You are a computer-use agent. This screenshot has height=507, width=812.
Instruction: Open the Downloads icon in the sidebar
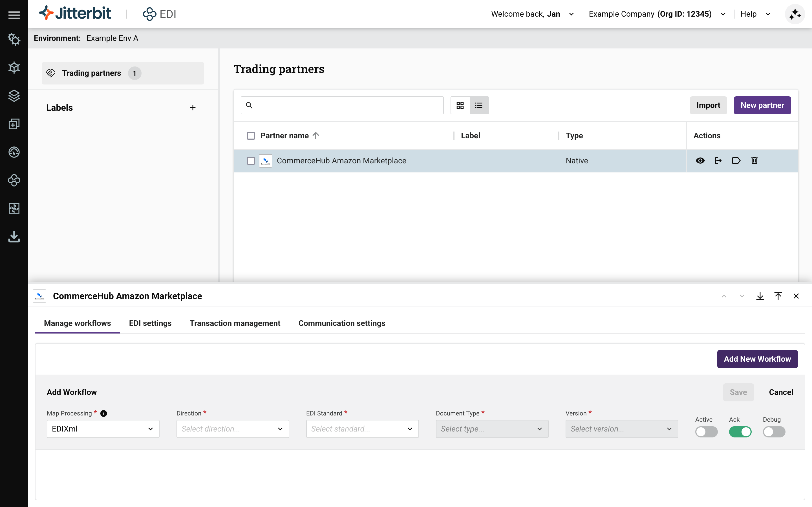(14, 236)
